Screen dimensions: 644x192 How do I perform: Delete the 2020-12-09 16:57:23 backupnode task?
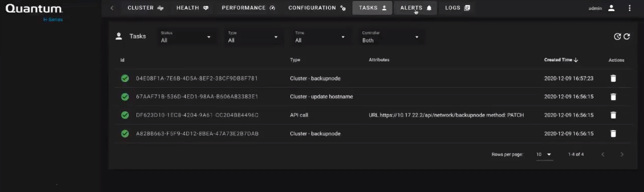click(613, 79)
